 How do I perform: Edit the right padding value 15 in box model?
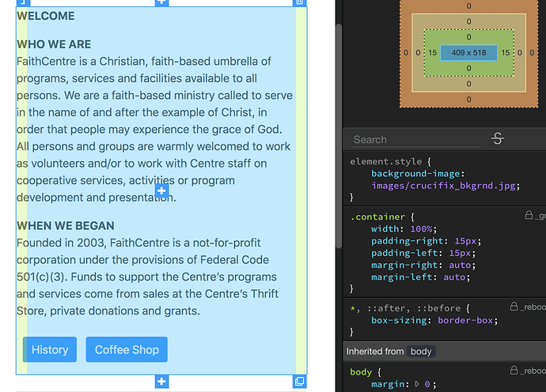tap(506, 52)
